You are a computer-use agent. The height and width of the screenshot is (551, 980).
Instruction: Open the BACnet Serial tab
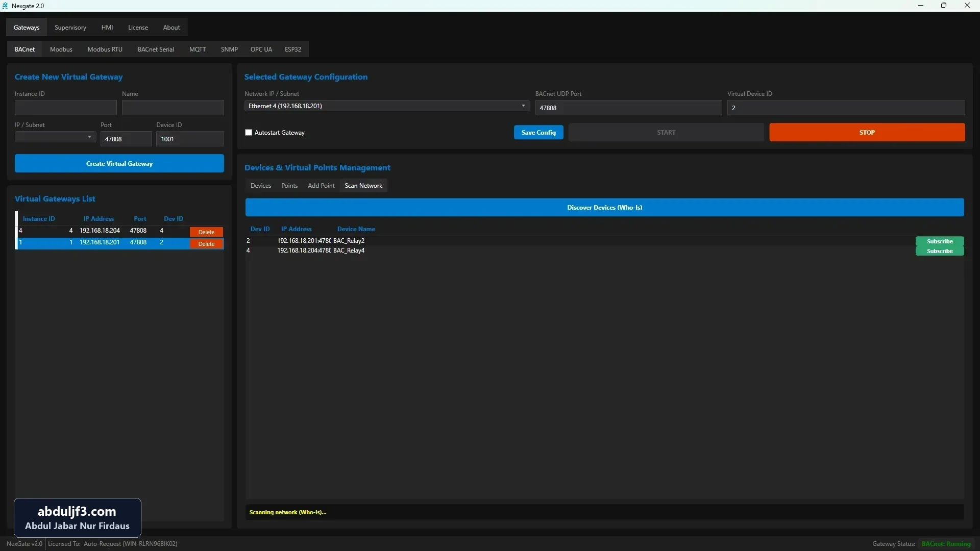pyautogui.click(x=156, y=49)
